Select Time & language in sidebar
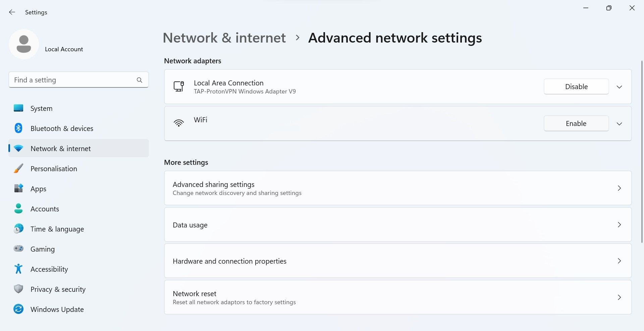Viewport: 644px width, 331px height. [x=57, y=229]
